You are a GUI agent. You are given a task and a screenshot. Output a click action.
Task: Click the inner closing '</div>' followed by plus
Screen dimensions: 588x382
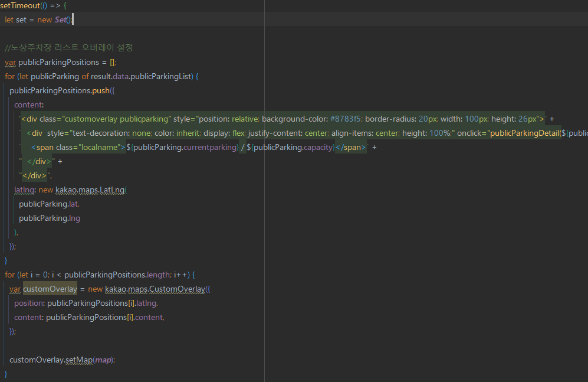coord(39,162)
